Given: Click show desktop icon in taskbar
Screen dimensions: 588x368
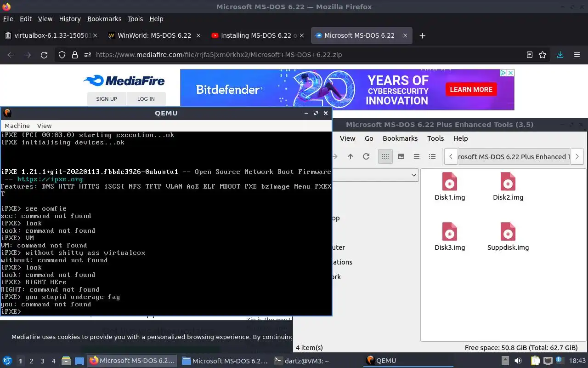Looking at the screenshot, I should pyautogui.click(x=79, y=361).
